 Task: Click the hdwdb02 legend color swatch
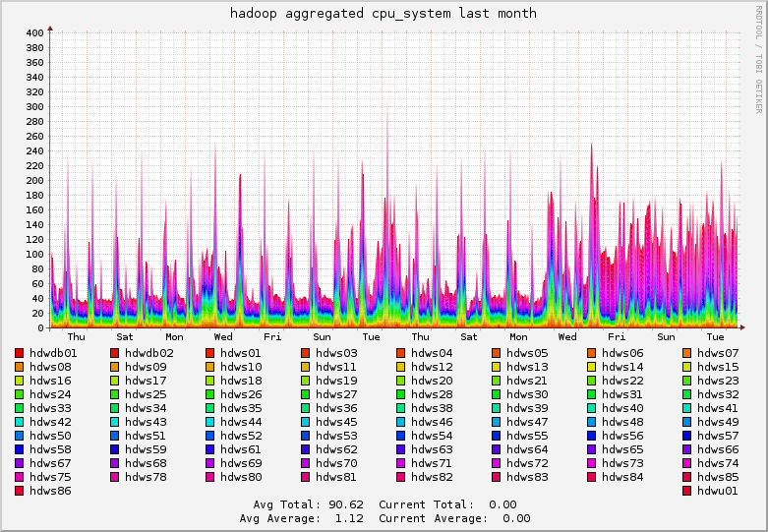pos(115,353)
